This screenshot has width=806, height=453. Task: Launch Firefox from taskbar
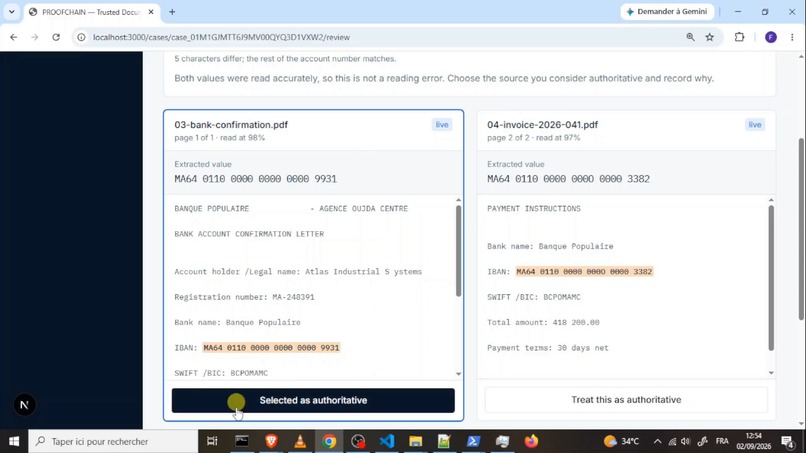point(532,441)
